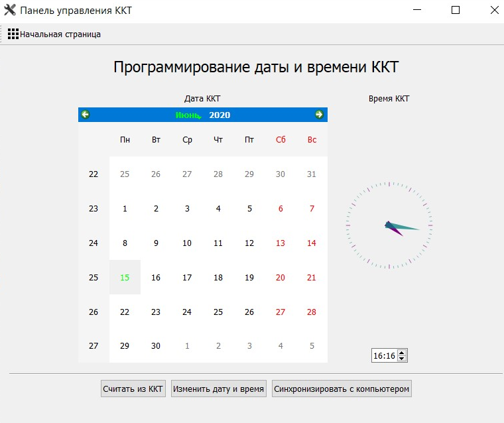This screenshot has width=504, height=423.
Task: Select June 16 in the calendar
Action: pyautogui.click(x=156, y=277)
